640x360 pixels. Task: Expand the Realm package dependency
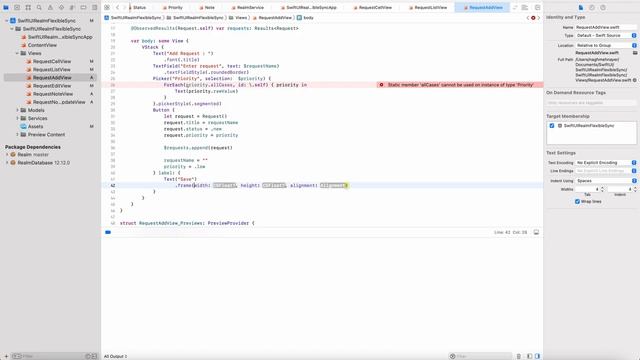(7, 155)
